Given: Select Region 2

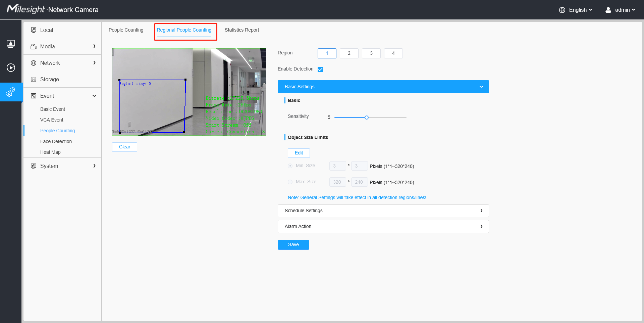Looking at the screenshot, I should pos(349,53).
